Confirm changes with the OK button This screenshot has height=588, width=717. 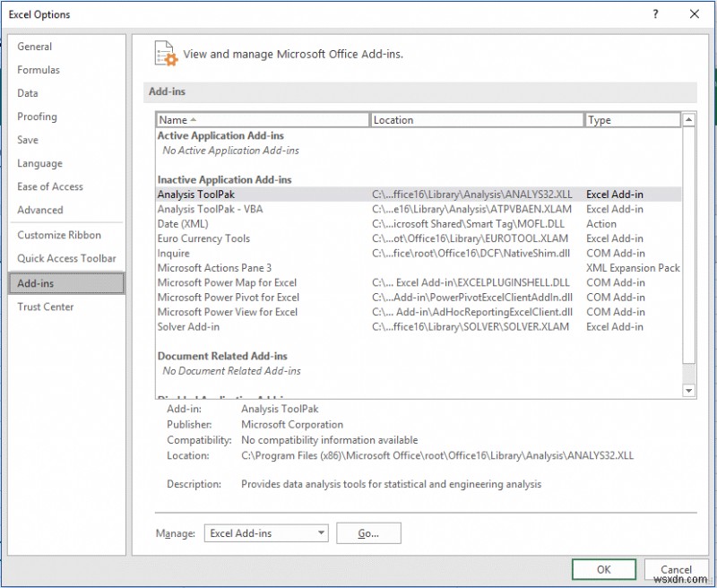[x=603, y=569]
